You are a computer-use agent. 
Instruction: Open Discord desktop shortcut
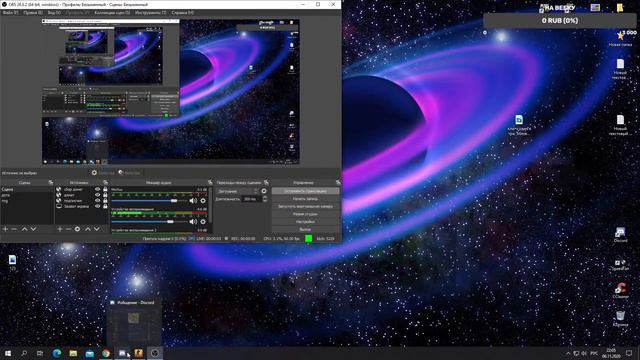620,235
